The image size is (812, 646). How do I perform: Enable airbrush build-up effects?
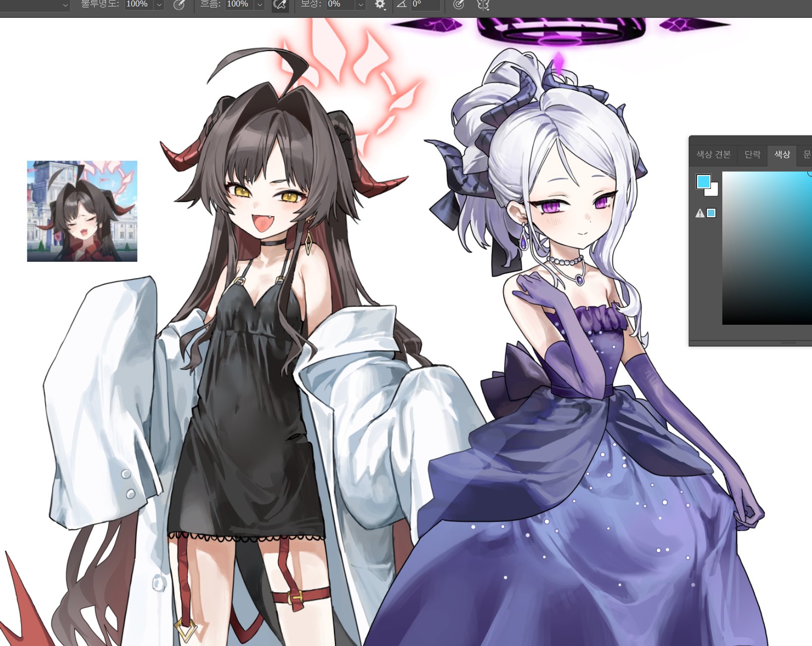[280, 5]
